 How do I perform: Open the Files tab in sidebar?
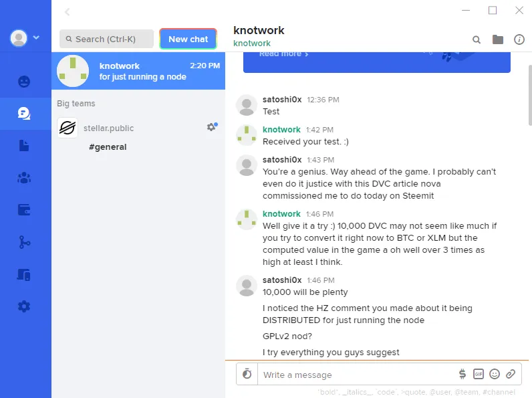(x=24, y=145)
